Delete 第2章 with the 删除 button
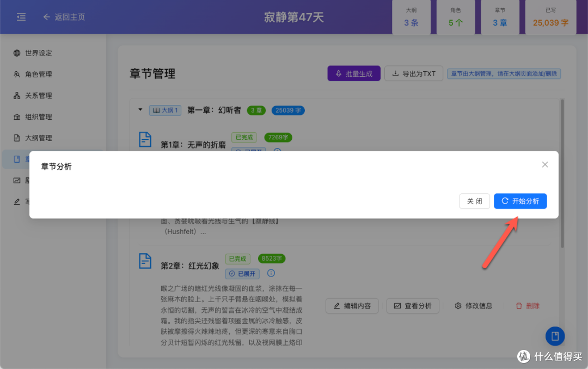Image resolution: width=588 pixels, height=369 pixels. tap(527, 306)
